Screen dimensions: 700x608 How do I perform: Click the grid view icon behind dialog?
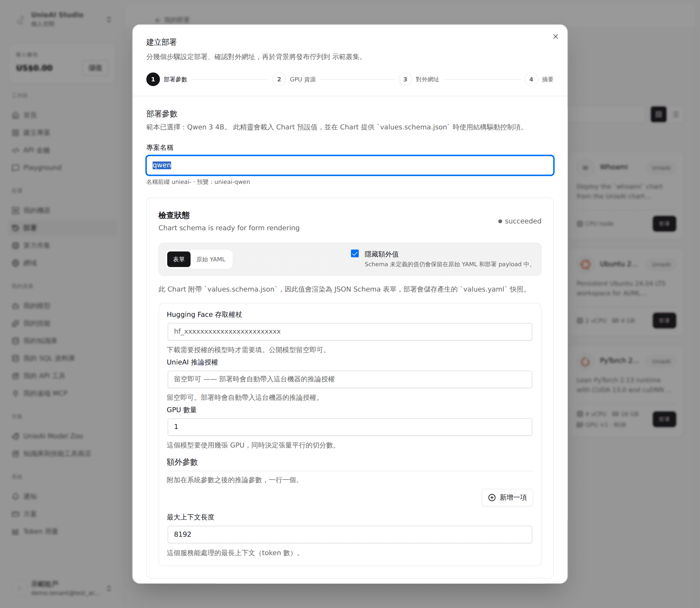click(658, 114)
